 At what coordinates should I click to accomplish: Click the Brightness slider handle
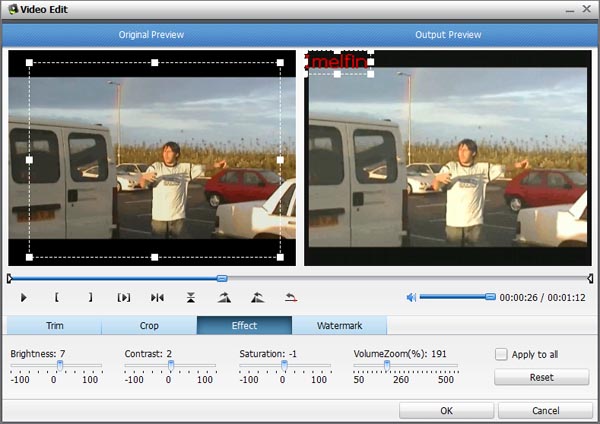pos(60,366)
